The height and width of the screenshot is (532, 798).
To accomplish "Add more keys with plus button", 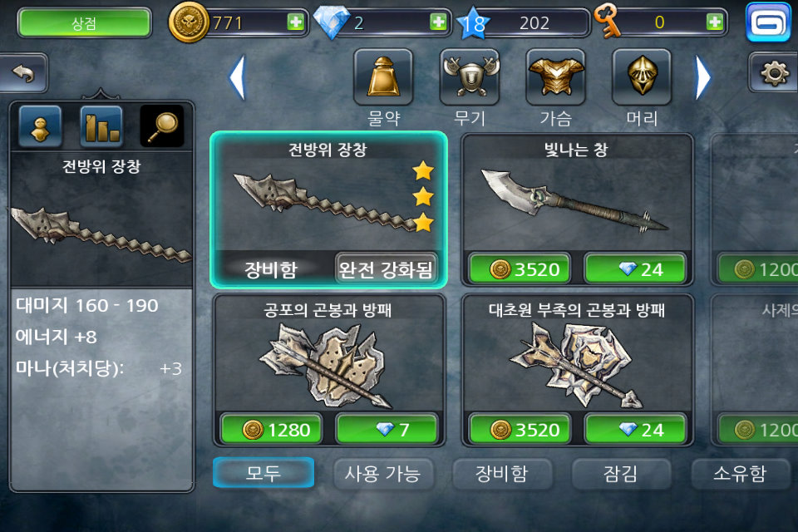I will 715,22.
